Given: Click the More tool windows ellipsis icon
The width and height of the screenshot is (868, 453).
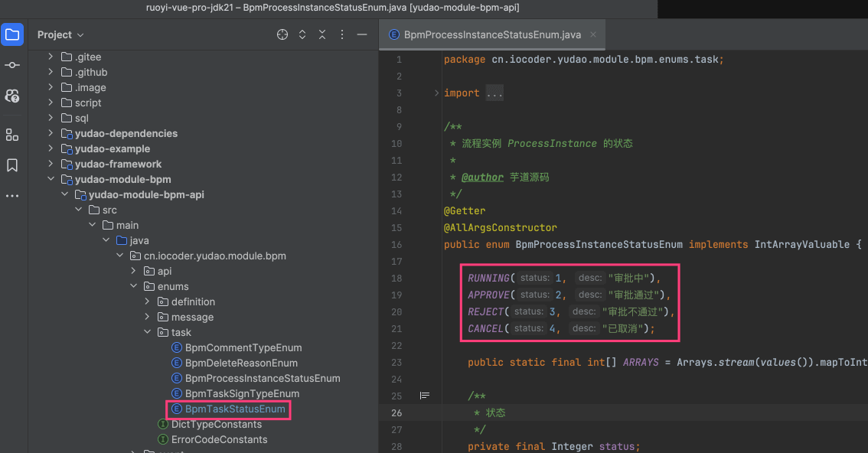Looking at the screenshot, I should [x=12, y=196].
